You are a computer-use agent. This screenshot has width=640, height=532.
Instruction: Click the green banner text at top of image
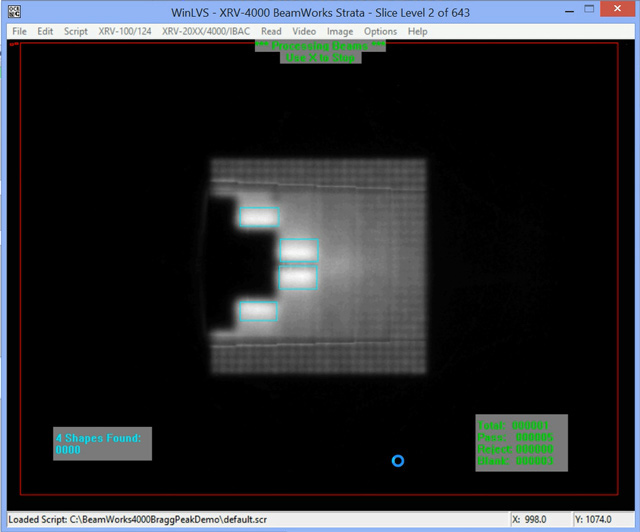tap(306, 52)
